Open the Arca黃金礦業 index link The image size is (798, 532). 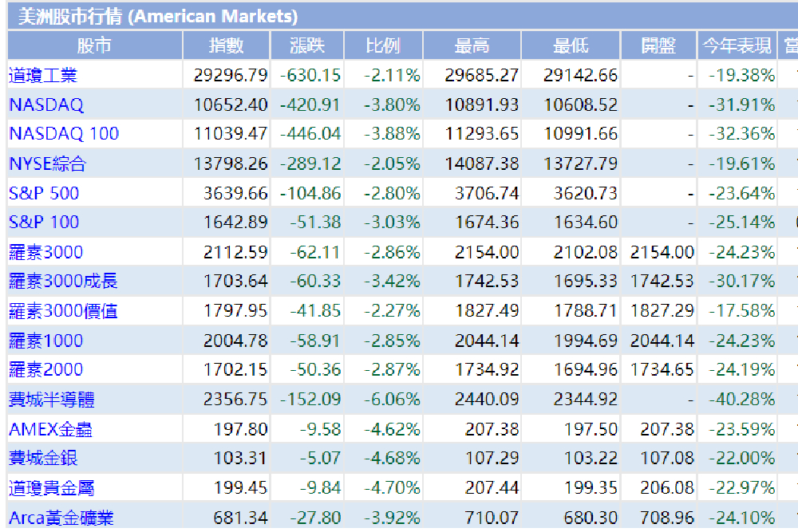[x=61, y=518]
